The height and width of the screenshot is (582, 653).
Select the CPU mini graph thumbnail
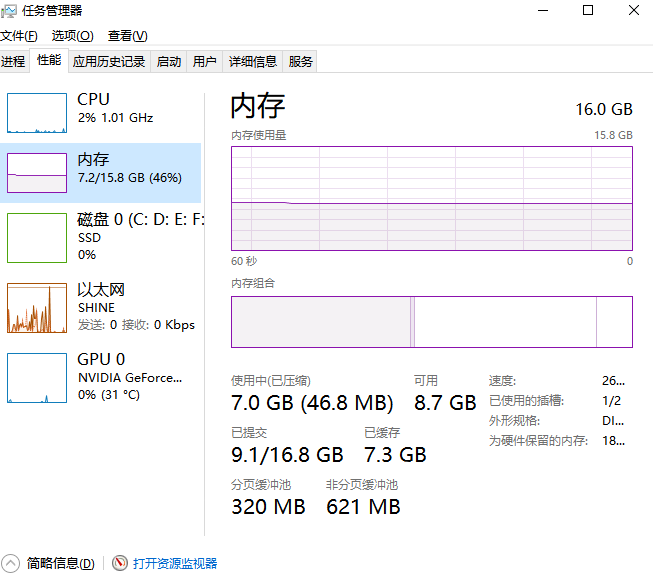click(x=37, y=112)
